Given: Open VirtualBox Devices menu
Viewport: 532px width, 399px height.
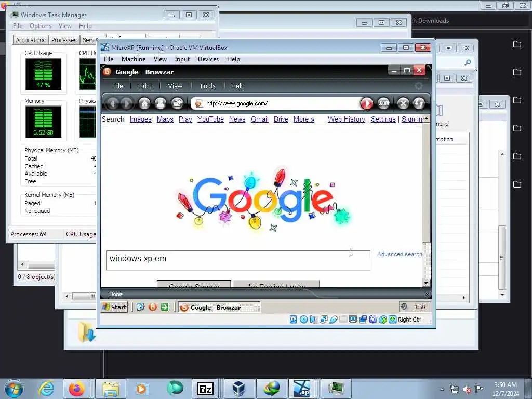Looking at the screenshot, I should tap(208, 59).
